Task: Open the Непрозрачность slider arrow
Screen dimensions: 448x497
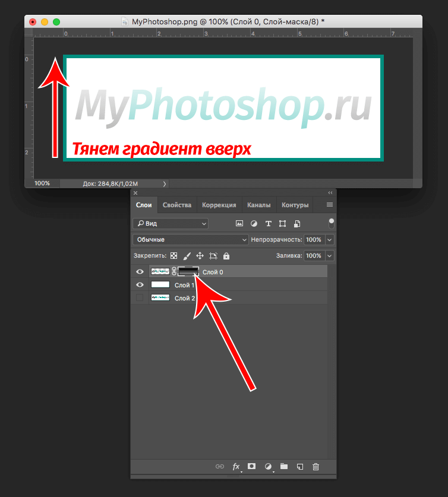Action: [x=330, y=239]
